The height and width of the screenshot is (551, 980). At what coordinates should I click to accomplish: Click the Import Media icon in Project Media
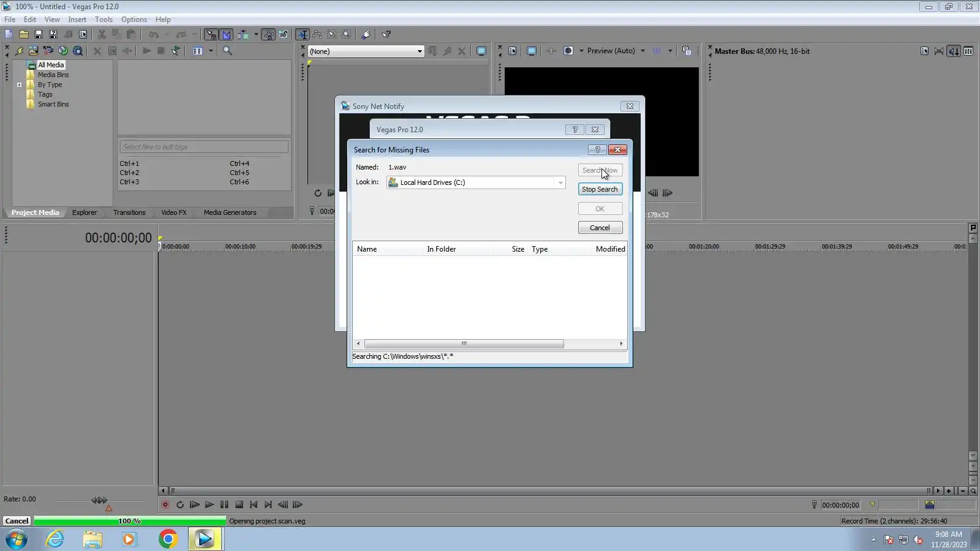point(33,51)
